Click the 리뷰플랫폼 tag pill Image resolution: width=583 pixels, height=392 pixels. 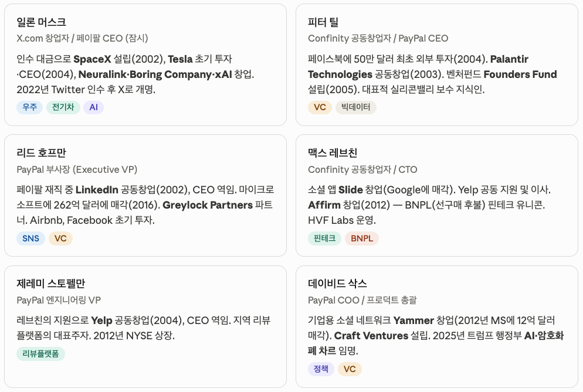pos(40,354)
